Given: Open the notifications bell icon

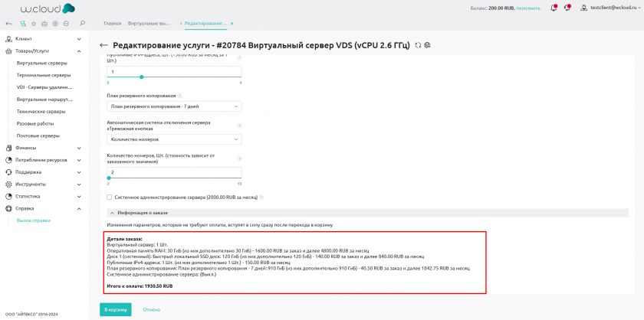Looking at the screenshot, I should [x=554, y=8].
